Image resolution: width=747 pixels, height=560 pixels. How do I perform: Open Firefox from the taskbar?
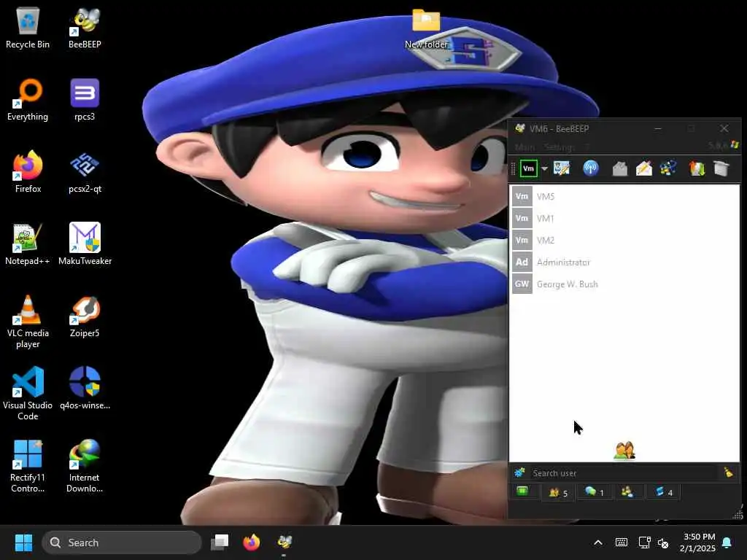[252, 542]
